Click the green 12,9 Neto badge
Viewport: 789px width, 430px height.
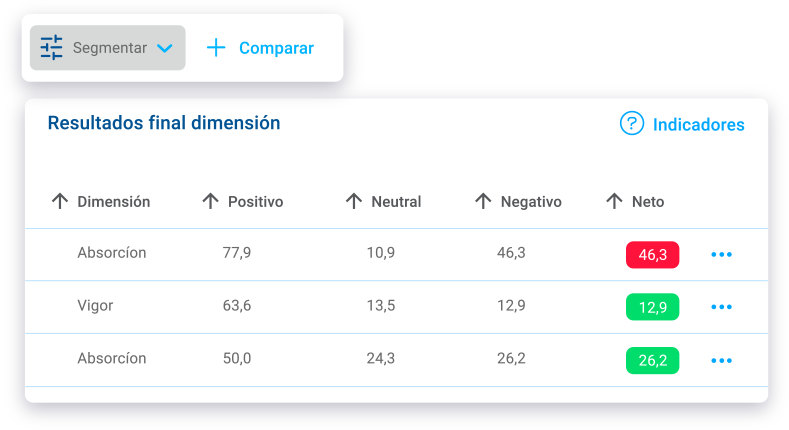tap(653, 307)
